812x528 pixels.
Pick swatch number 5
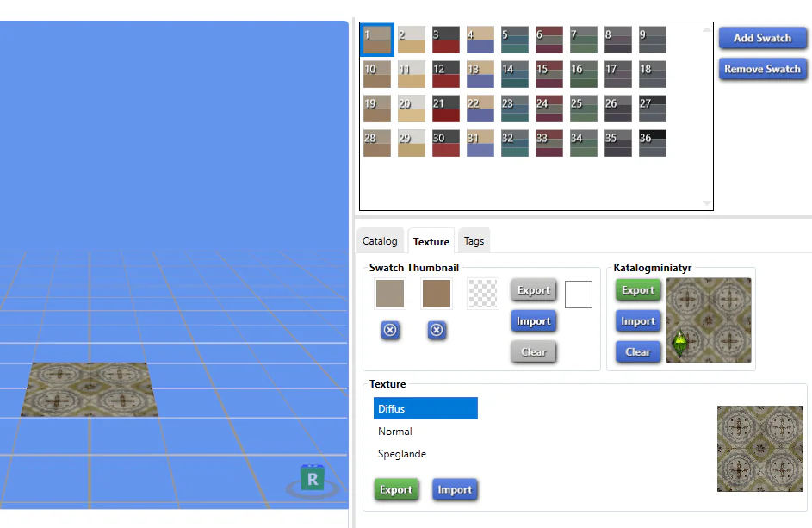[515, 40]
